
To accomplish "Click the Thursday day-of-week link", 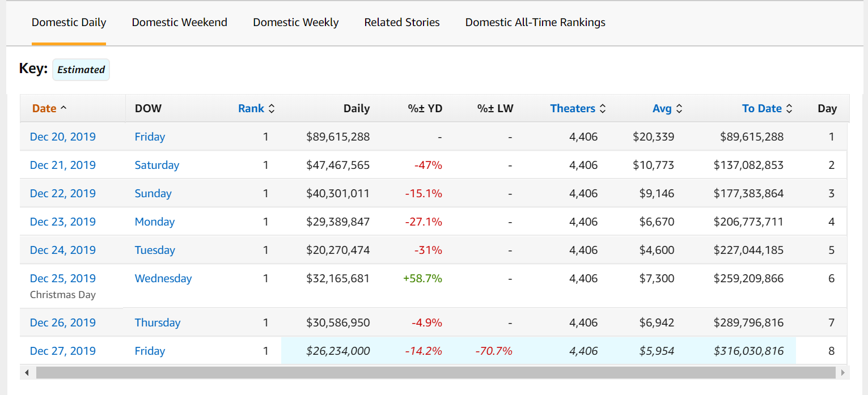I will pyautogui.click(x=158, y=322).
